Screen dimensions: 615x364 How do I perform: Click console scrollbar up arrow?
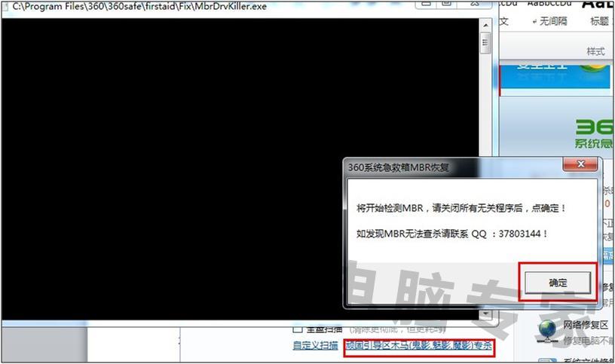pos(485,26)
